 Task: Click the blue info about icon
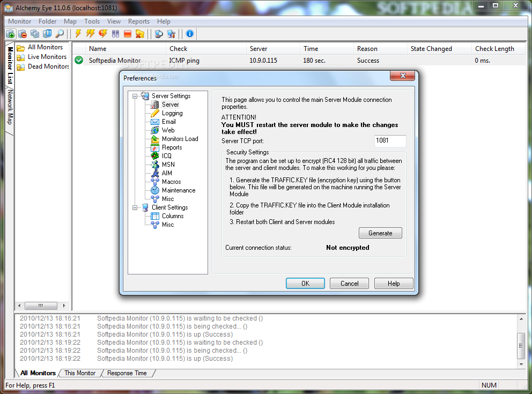coord(190,34)
